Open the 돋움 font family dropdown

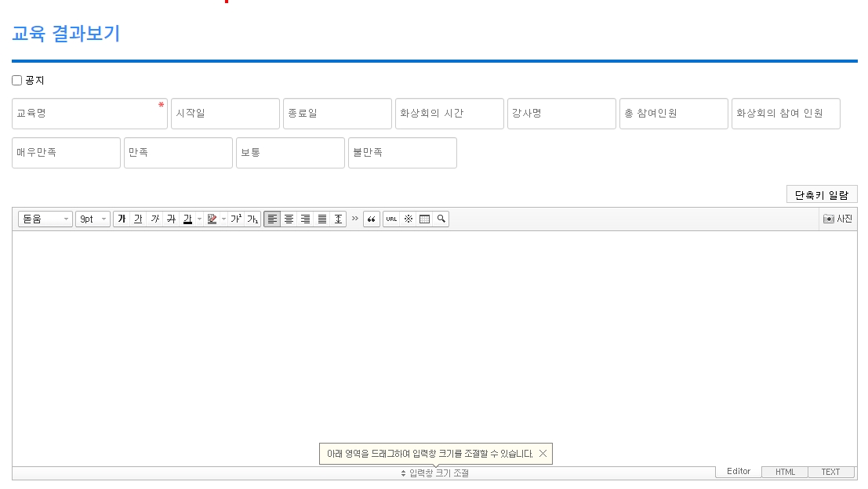(45, 219)
